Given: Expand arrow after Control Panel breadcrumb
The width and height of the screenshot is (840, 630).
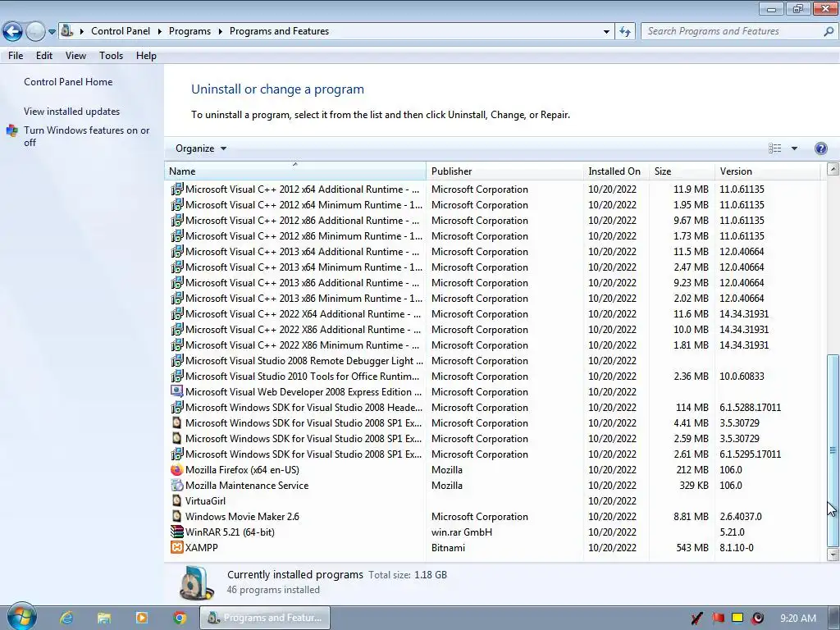Looking at the screenshot, I should pos(160,32).
